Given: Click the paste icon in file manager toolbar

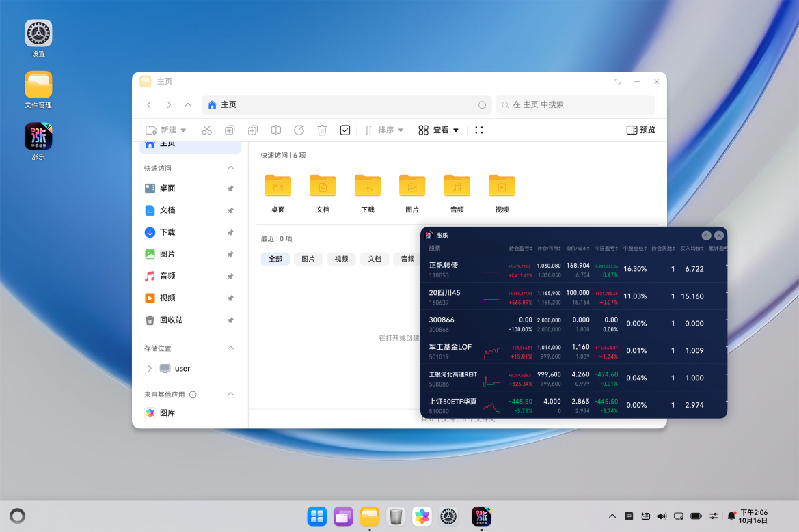Looking at the screenshot, I should point(253,130).
